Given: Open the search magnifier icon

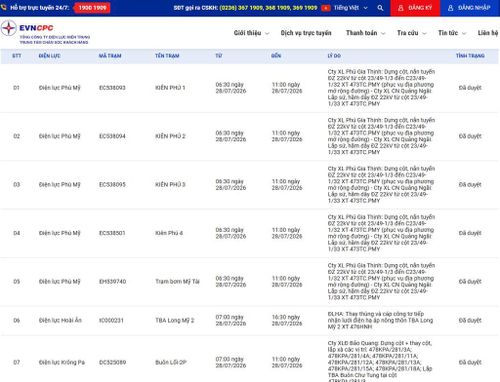Looking at the screenshot, I should point(380,8).
